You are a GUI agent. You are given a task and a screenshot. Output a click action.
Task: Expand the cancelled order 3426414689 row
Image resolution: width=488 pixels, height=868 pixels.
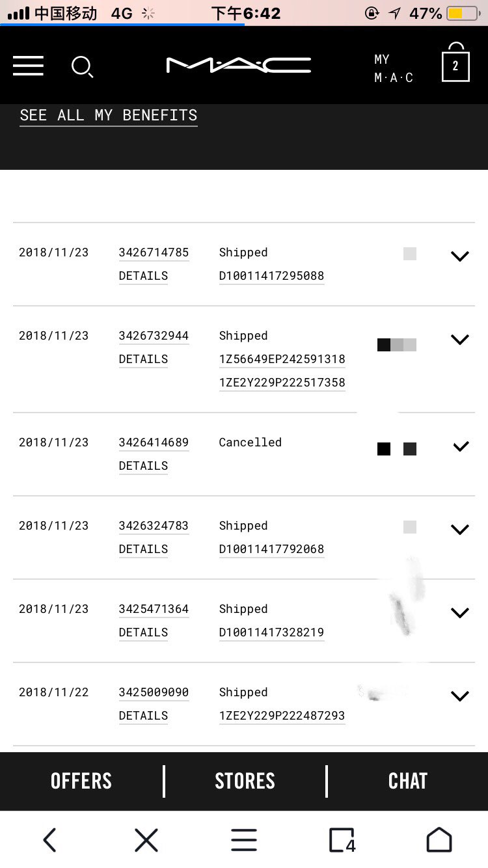click(x=461, y=446)
